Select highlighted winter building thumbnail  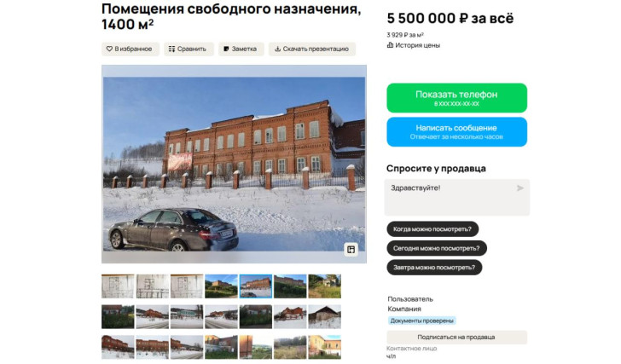click(255, 286)
